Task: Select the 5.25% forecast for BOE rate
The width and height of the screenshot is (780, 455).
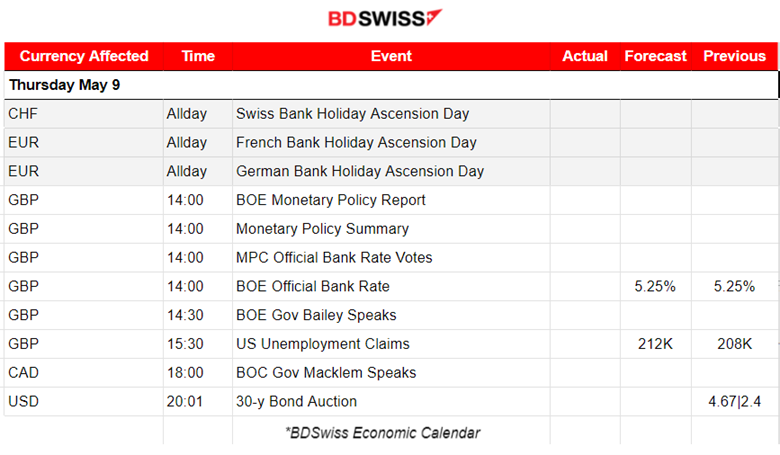Action: click(x=655, y=286)
